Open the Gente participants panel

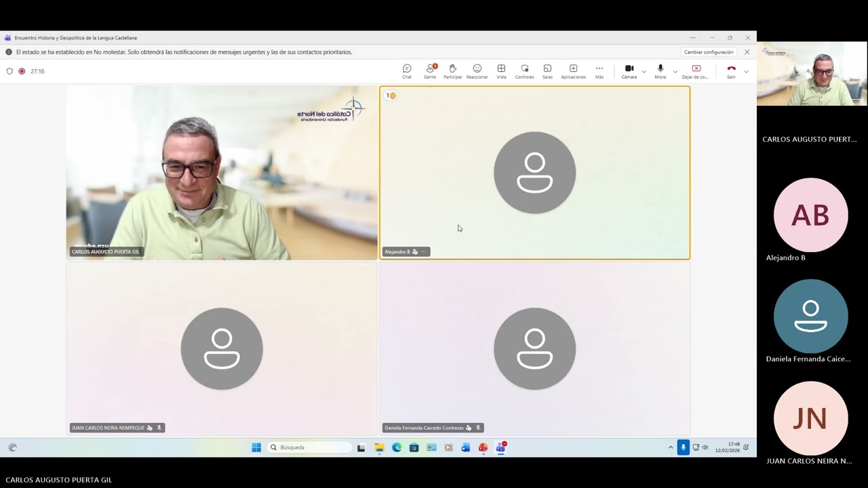[x=430, y=71]
